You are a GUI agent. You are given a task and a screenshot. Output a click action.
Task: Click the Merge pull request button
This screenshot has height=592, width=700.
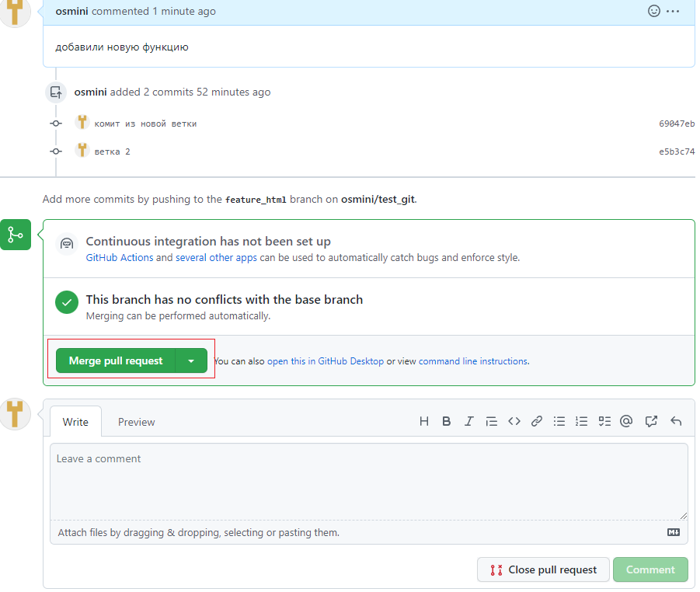(x=116, y=360)
